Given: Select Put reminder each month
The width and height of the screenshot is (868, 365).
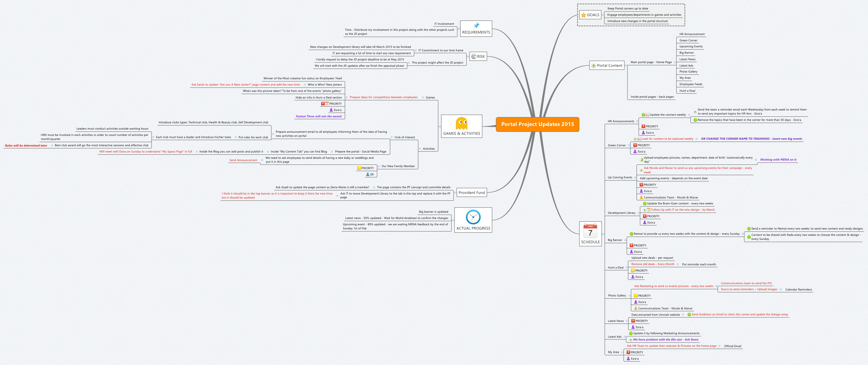Looking at the screenshot, I should pyautogui.click(x=699, y=265).
